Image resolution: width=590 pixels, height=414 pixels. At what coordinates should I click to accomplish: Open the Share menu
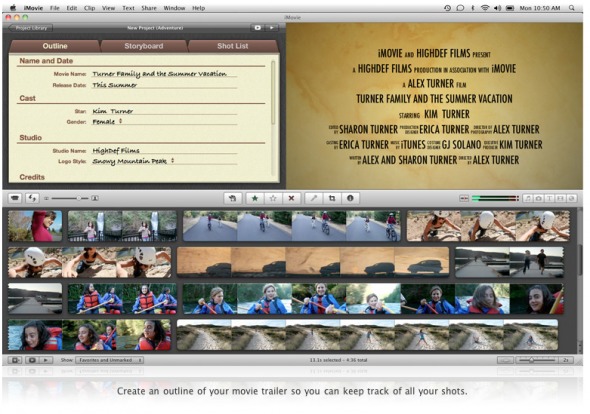tap(149, 8)
